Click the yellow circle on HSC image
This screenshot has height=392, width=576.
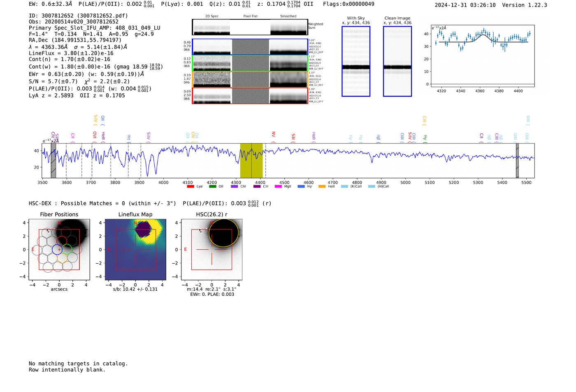click(x=223, y=233)
